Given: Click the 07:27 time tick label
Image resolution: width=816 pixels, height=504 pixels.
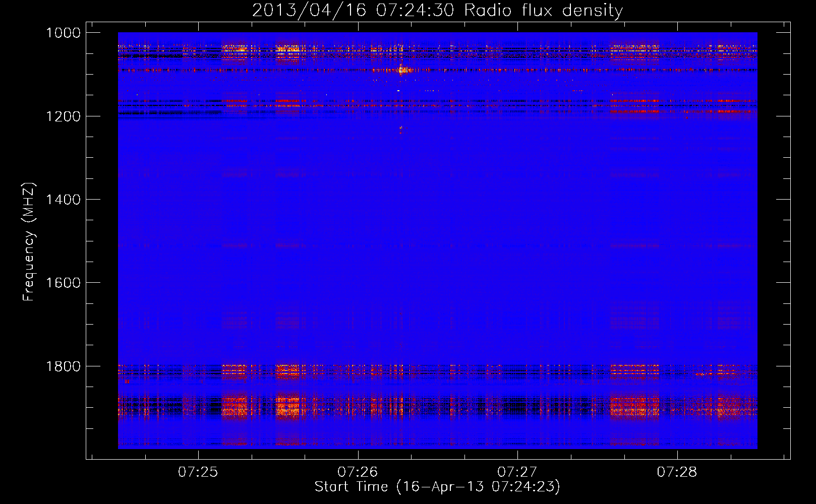Looking at the screenshot, I should pos(517,472).
